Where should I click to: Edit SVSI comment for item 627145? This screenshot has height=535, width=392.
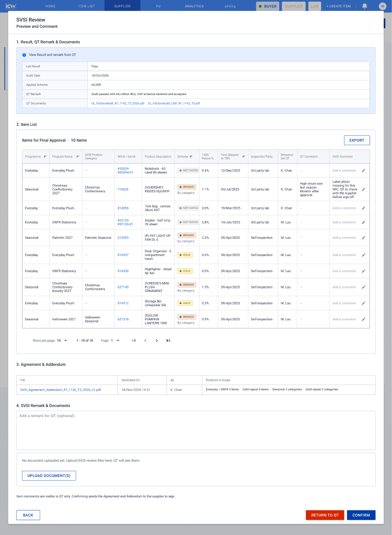[x=363, y=287]
